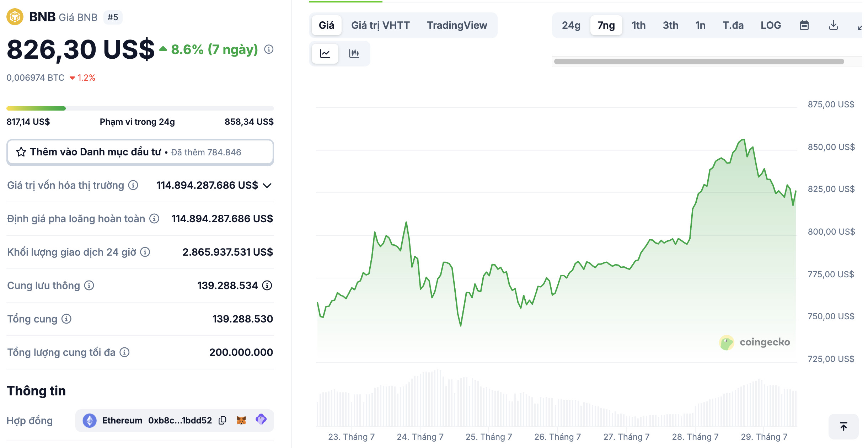
Task: Click the 23. Tháng 7 axis label
Action: click(x=351, y=437)
